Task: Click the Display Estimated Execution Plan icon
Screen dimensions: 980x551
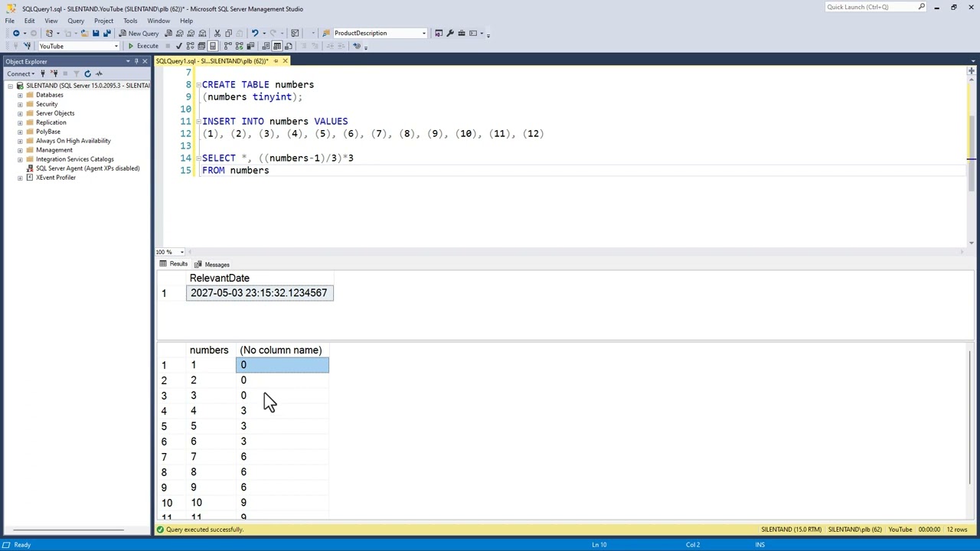Action: 190,46
